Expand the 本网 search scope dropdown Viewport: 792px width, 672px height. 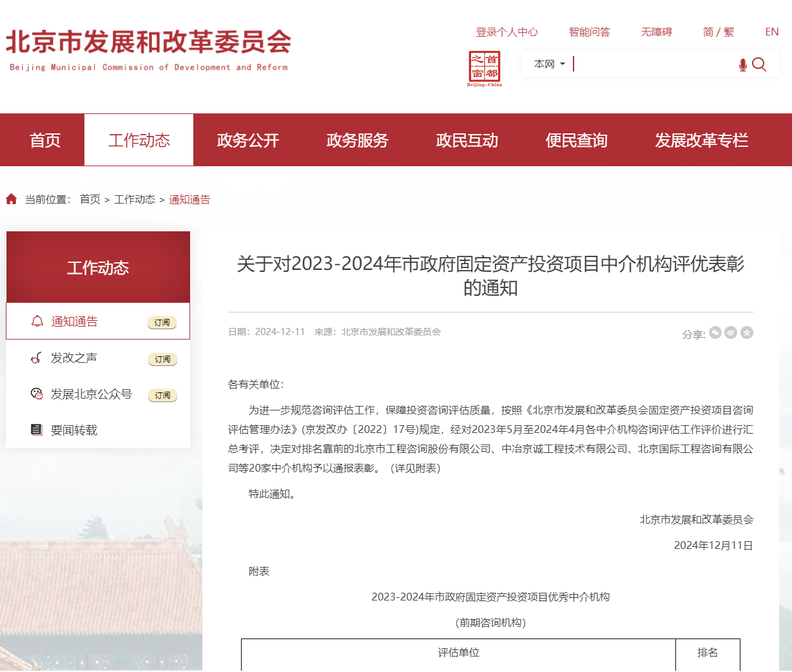[x=549, y=64]
